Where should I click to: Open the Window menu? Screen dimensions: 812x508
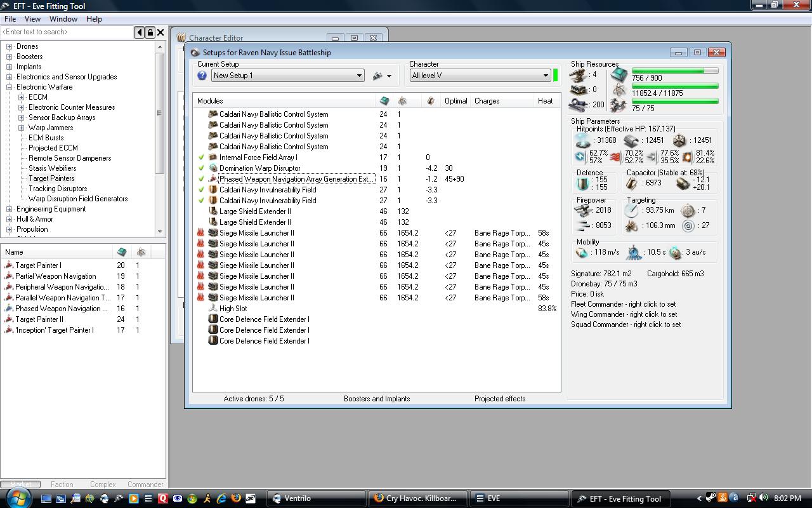63,19
